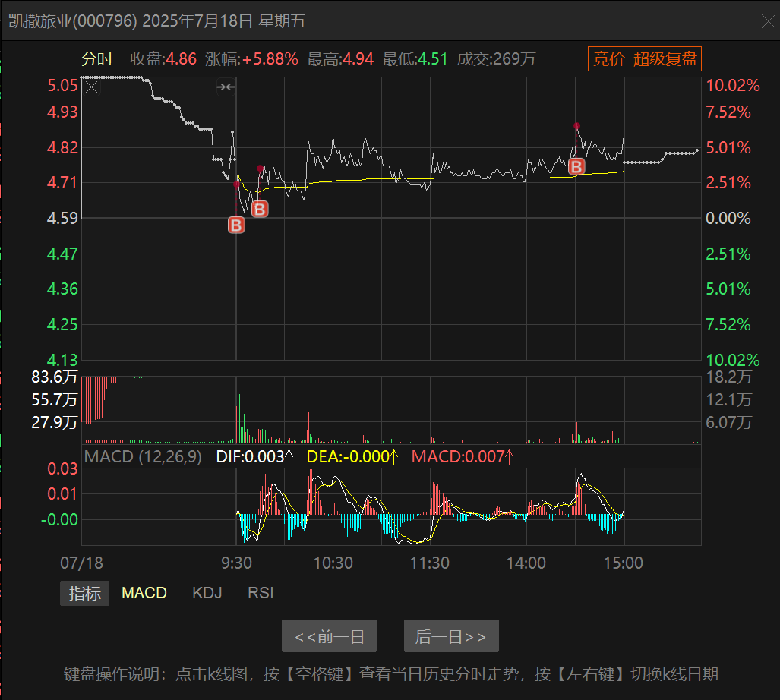Screen dimensions: 780x700
Task: Click the 最高 4.94 value
Action: click(x=358, y=59)
